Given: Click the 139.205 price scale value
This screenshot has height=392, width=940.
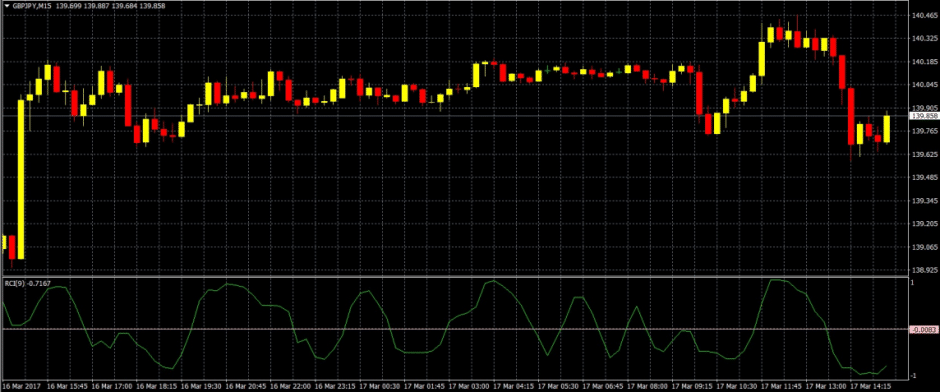Looking at the screenshot, I should 923,224.
